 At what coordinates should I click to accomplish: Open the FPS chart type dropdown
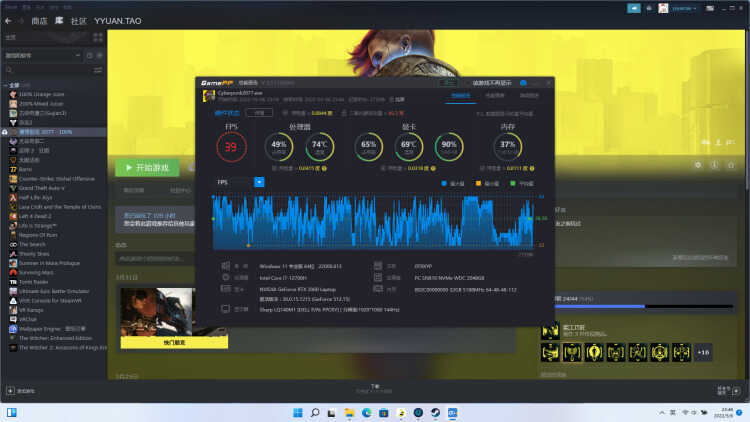click(259, 182)
